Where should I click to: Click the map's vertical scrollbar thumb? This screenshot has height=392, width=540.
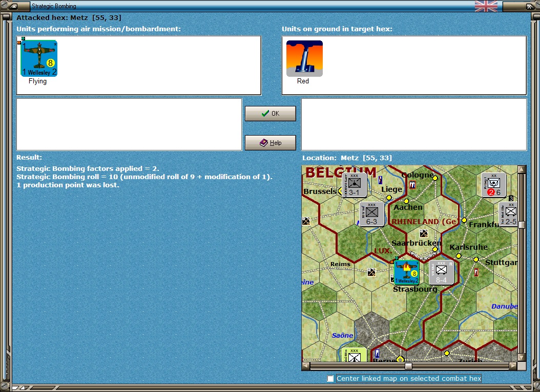click(x=522, y=225)
